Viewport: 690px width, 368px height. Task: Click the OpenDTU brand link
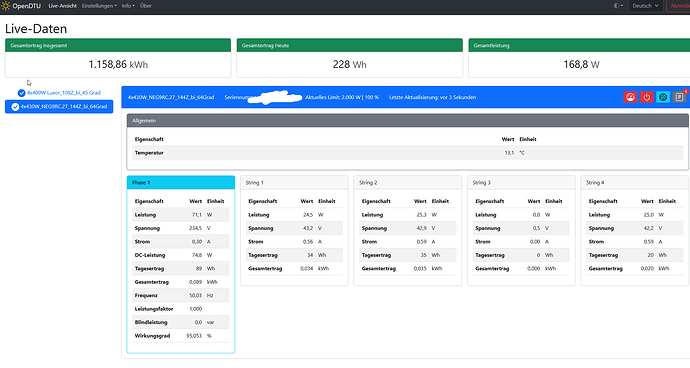tap(21, 6)
